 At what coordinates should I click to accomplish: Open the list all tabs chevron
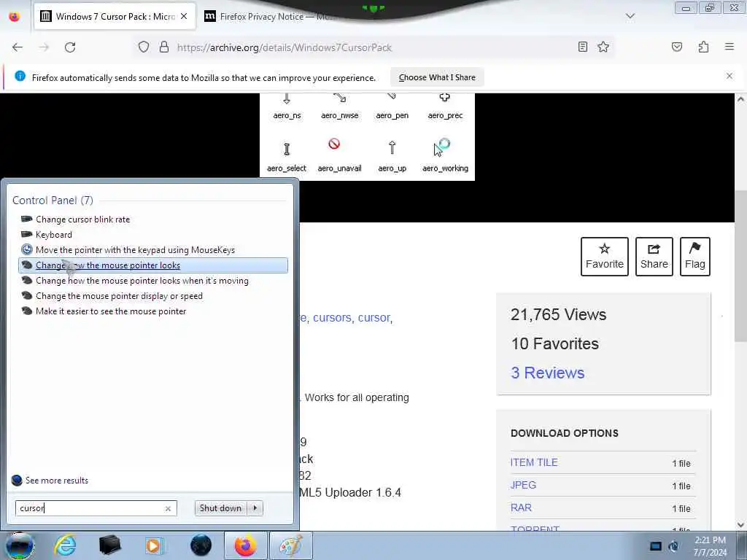630,16
